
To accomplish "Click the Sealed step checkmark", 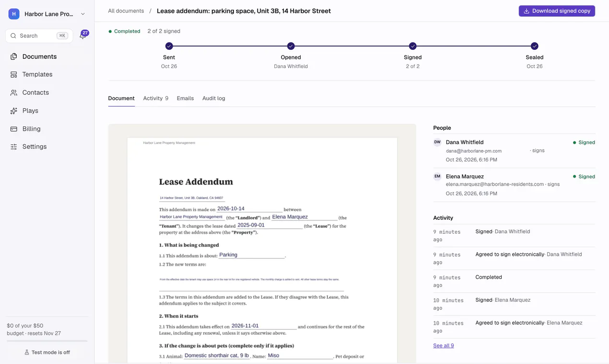I will (534, 46).
